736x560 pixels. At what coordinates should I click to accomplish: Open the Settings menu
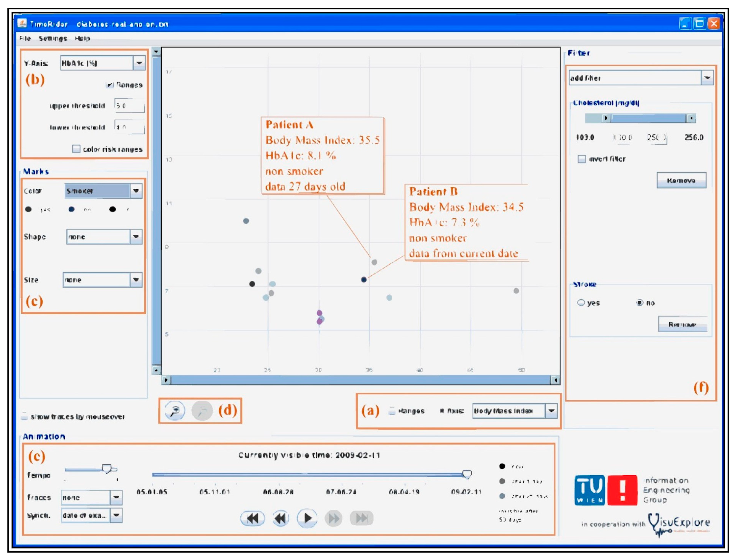point(53,38)
